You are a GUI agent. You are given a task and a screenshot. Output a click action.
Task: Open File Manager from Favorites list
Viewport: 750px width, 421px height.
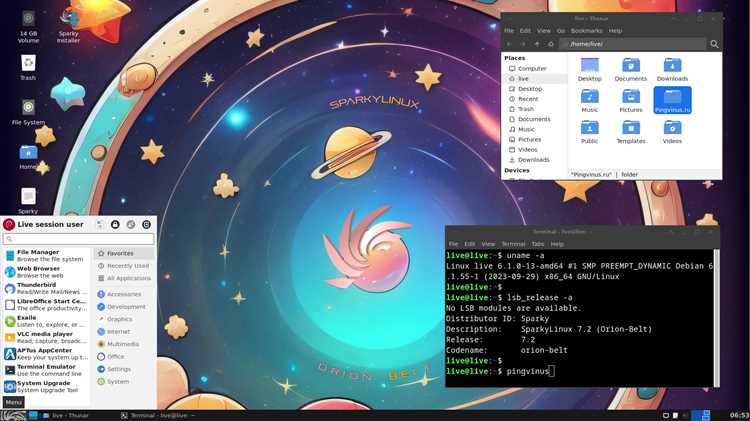tap(46, 255)
